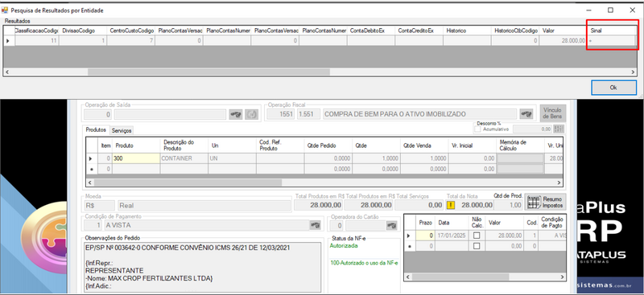
Task: Click the Ok button in results dialog
Action: (613, 88)
